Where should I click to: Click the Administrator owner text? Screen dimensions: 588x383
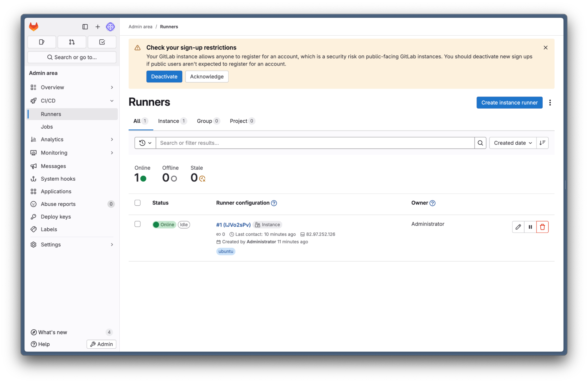click(x=428, y=224)
